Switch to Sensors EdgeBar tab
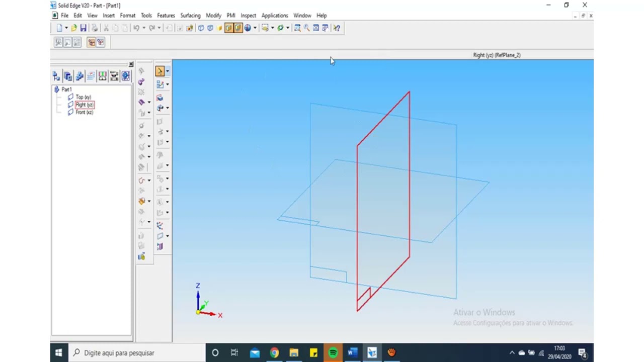644x362 pixels. coord(103,76)
